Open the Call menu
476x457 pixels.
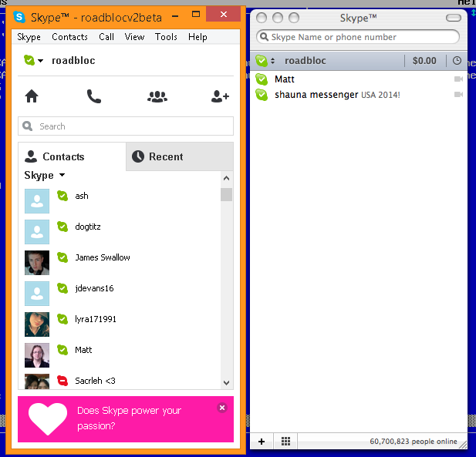106,37
